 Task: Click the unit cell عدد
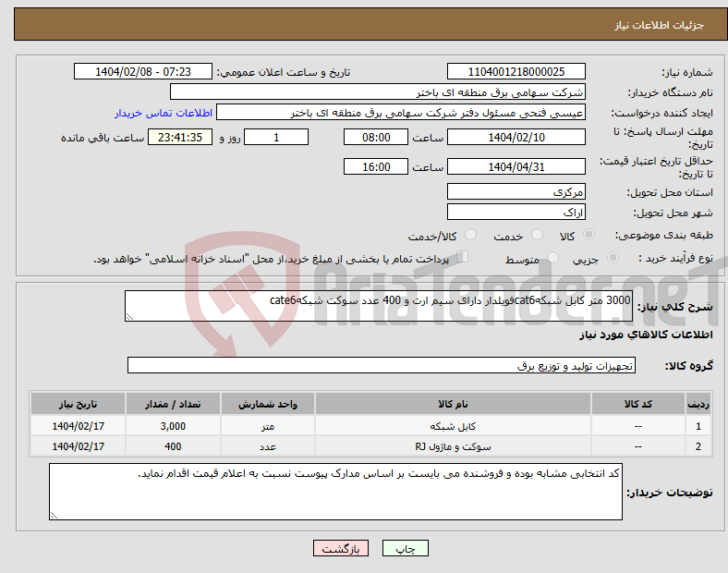(x=268, y=446)
